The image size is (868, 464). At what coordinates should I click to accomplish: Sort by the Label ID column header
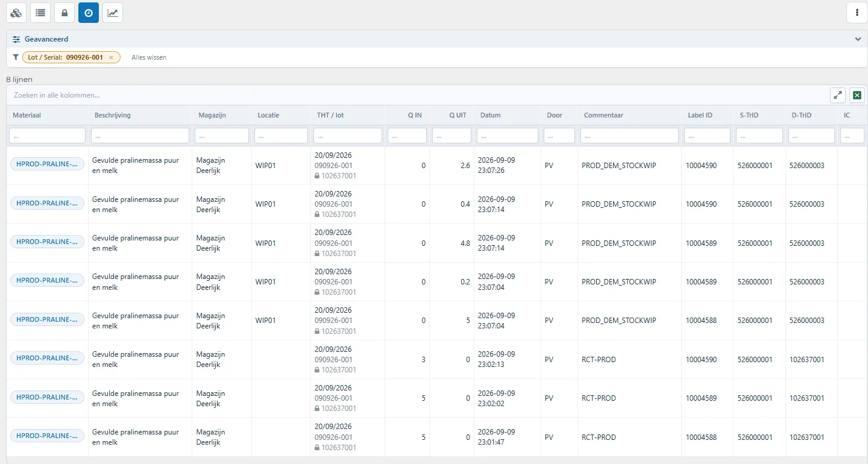[x=700, y=115]
